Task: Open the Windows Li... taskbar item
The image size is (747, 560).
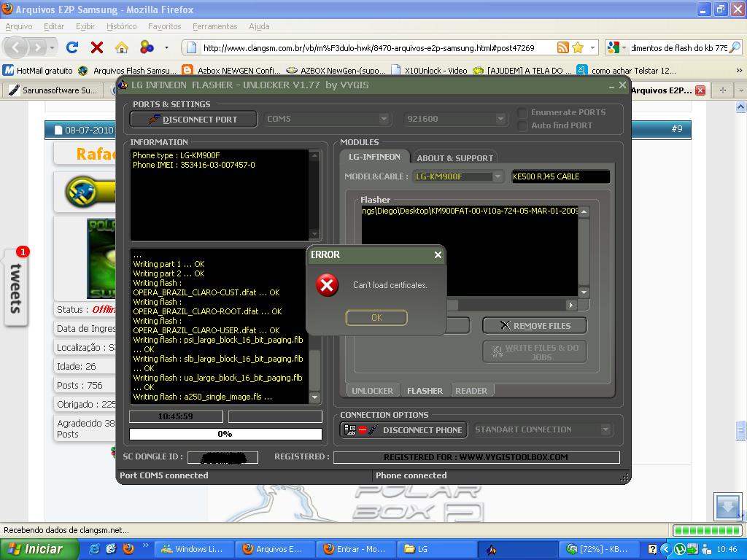Action: click(x=196, y=550)
